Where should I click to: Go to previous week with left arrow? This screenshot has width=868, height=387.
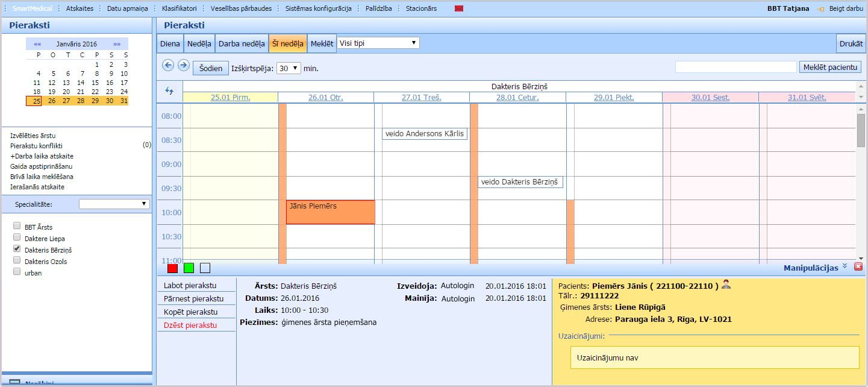coord(168,65)
